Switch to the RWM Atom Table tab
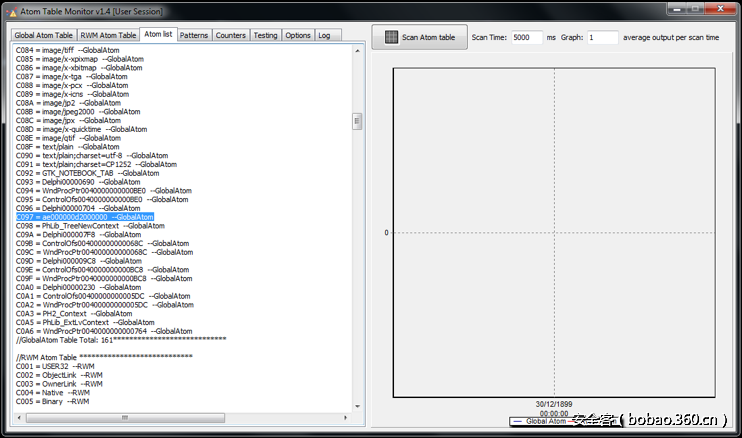This screenshot has width=742, height=438. point(108,35)
